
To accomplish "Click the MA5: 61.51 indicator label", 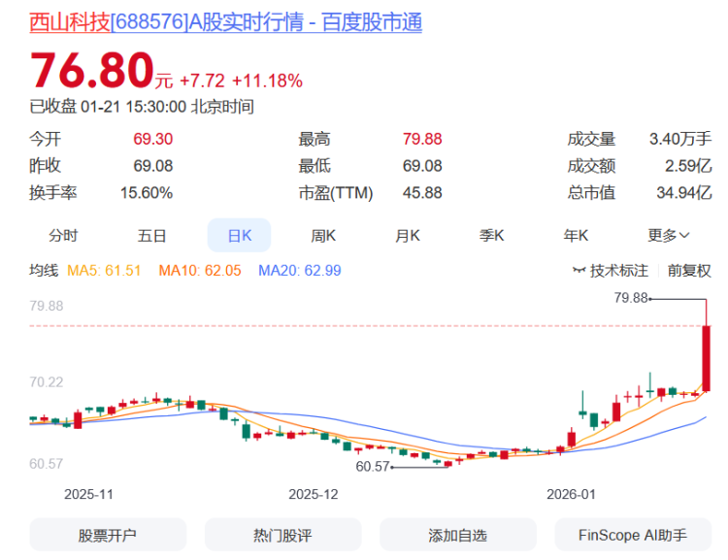I will pos(104,270).
